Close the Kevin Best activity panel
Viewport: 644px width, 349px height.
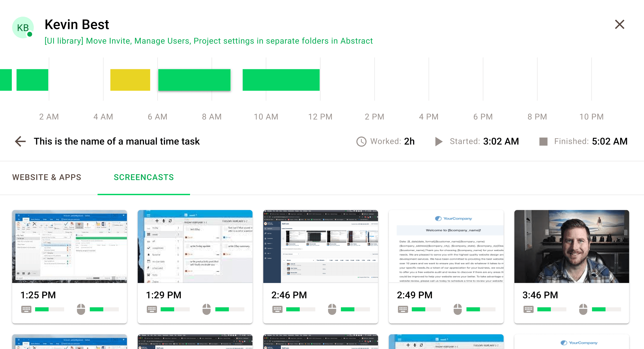[620, 24]
